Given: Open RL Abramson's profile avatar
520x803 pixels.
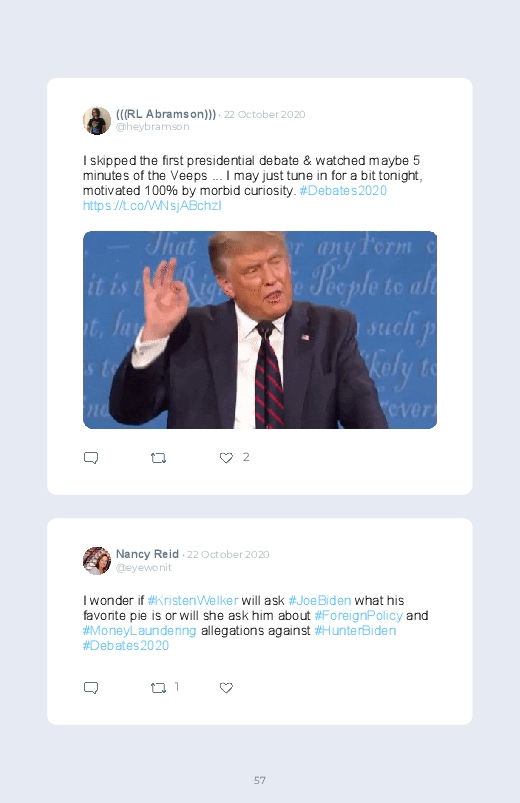Looking at the screenshot, I should [x=97, y=120].
